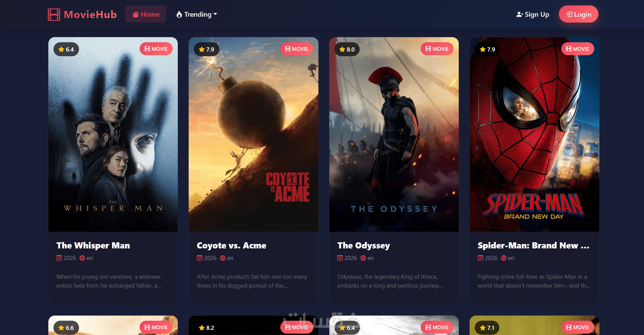The width and height of the screenshot is (644, 335).
Task: Click the star rating badge on The Whisper Man
Action: 66,49
